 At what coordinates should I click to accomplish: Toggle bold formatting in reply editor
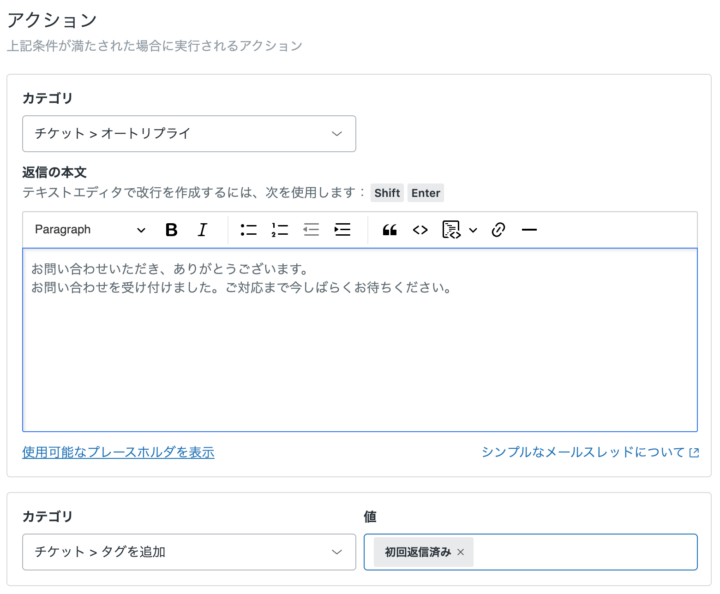coord(171,230)
